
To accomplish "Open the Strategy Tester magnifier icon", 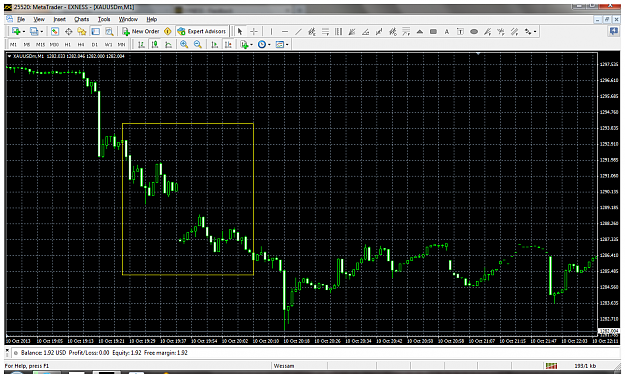I will coord(109,31).
